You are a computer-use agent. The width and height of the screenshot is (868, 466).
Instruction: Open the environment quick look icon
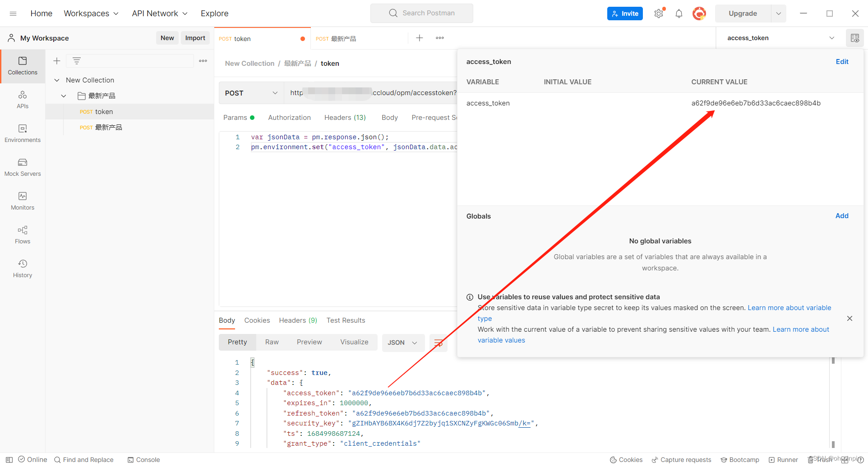855,38
